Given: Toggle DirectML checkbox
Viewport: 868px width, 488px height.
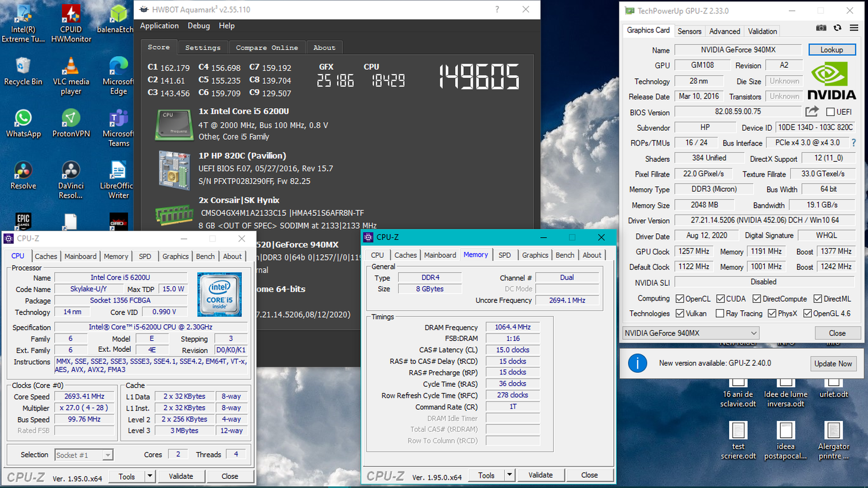Looking at the screenshot, I should click(817, 299).
